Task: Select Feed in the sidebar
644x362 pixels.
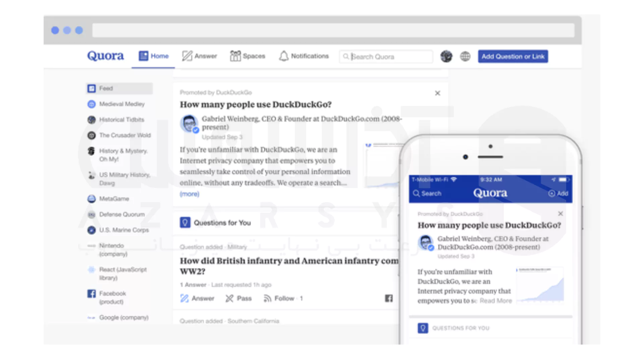Action: pos(119,88)
